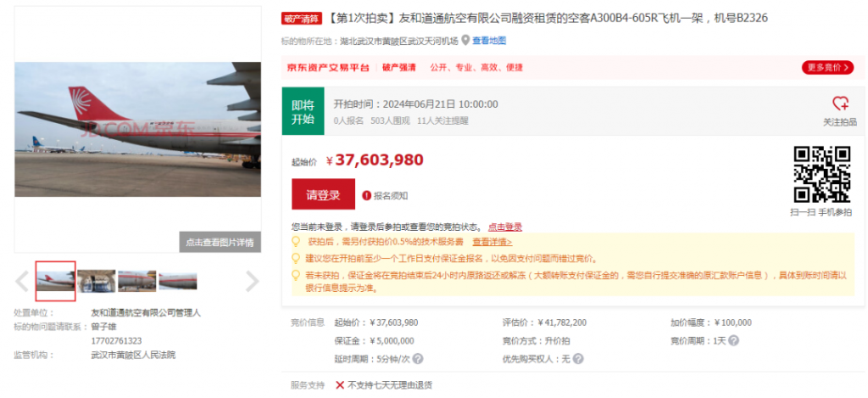This screenshot has width=868, height=398.
Task: Click 开拍时间 2024年06月21日 10:00:00 text
Action: pos(415,104)
